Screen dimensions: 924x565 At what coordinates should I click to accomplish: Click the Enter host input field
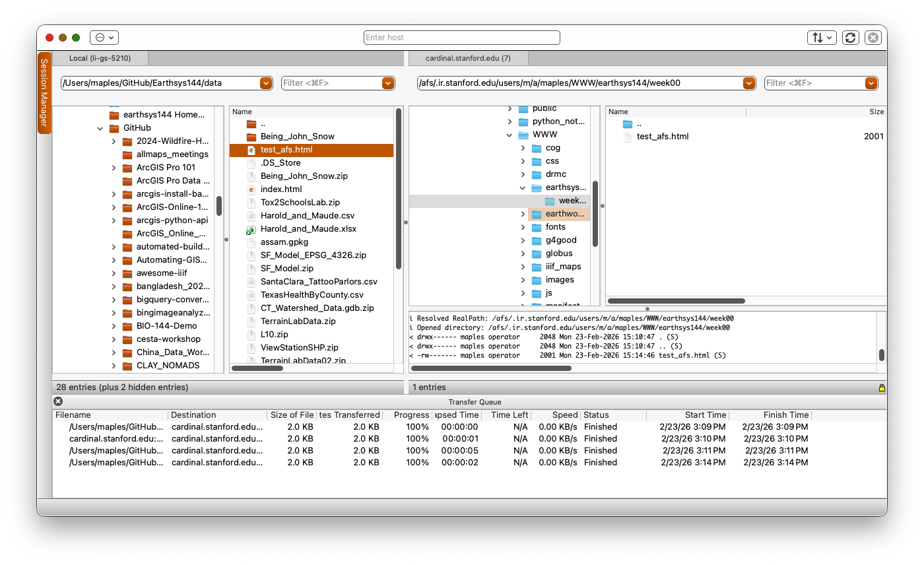pyautogui.click(x=461, y=38)
